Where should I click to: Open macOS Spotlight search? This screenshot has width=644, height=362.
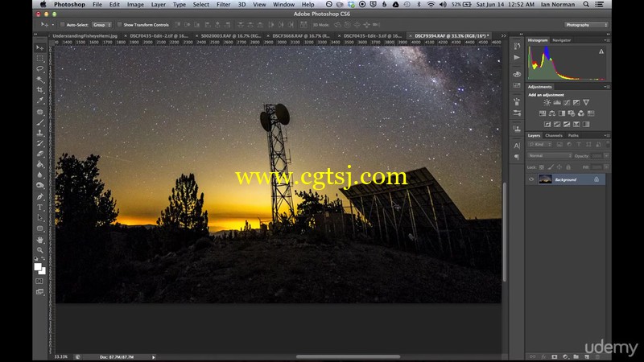click(586, 5)
